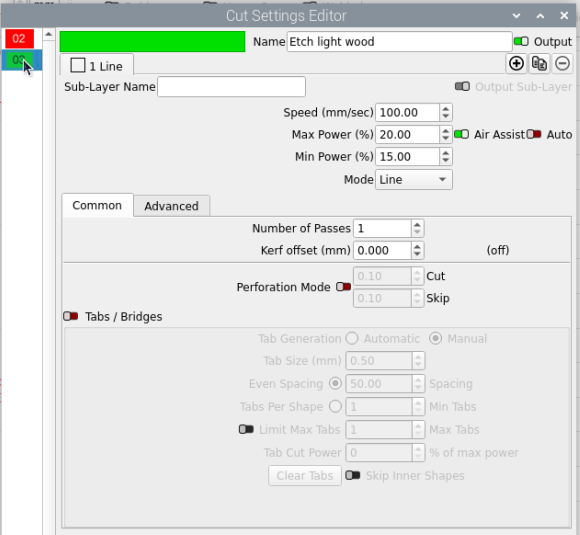Select the red 02 layer entry
Screen dimensions: 580x535
pyautogui.click(x=19, y=38)
